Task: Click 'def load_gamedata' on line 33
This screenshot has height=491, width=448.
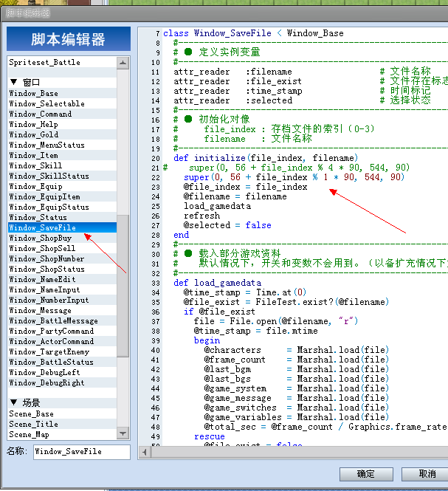Action: click(217, 283)
